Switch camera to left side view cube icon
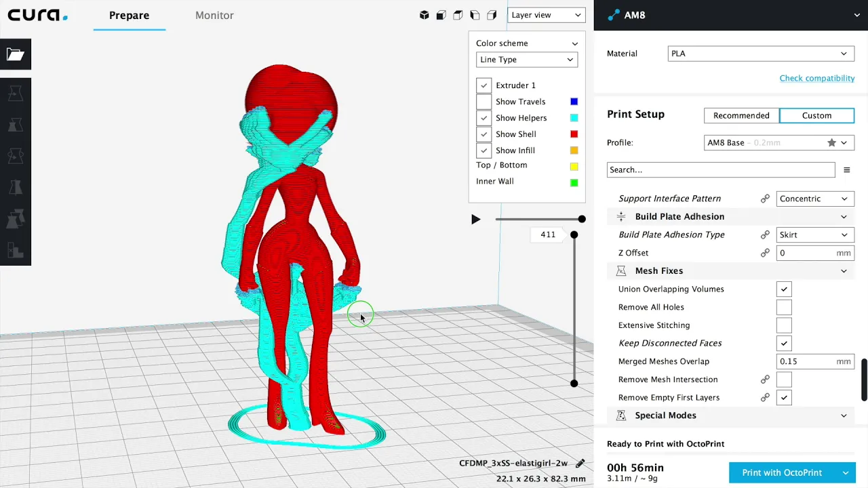This screenshot has width=868, height=488. pos(475,15)
